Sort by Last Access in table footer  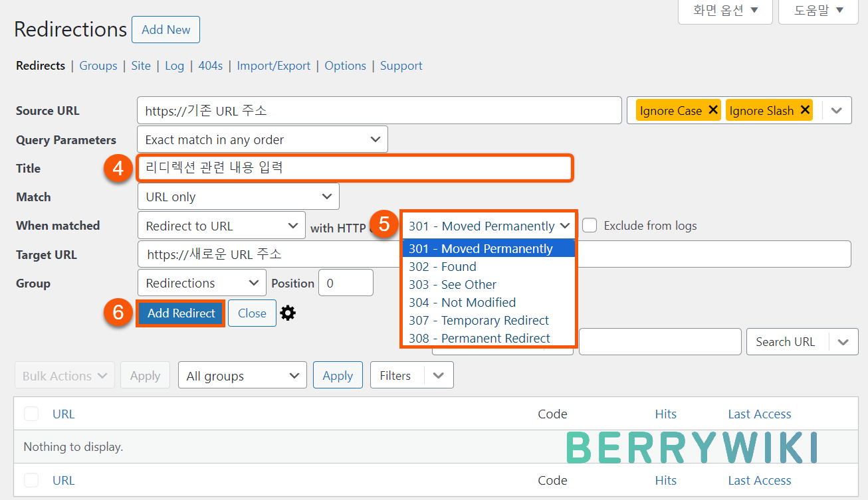coord(760,480)
